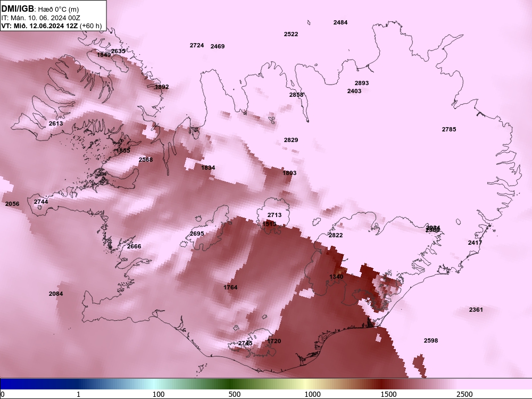The width and height of the screenshot is (532, 399).
Task: Click the map value 1855
Action: coord(123,151)
